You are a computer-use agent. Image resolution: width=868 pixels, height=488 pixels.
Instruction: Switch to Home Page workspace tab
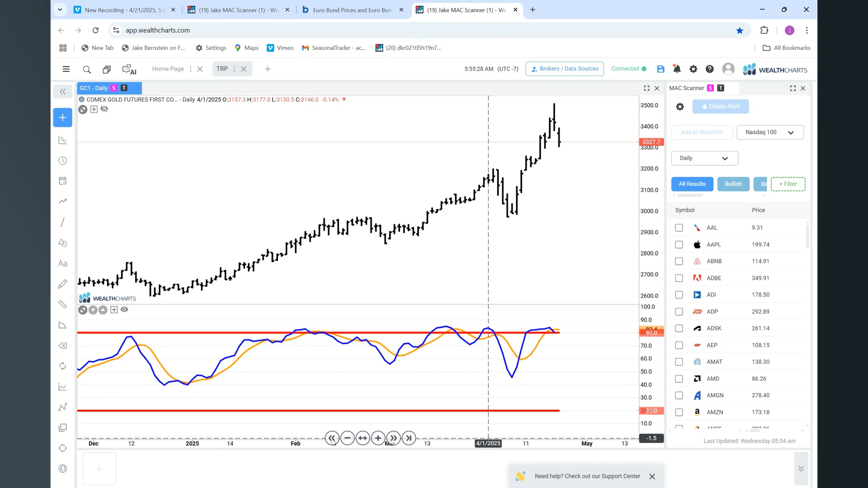click(x=168, y=69)
